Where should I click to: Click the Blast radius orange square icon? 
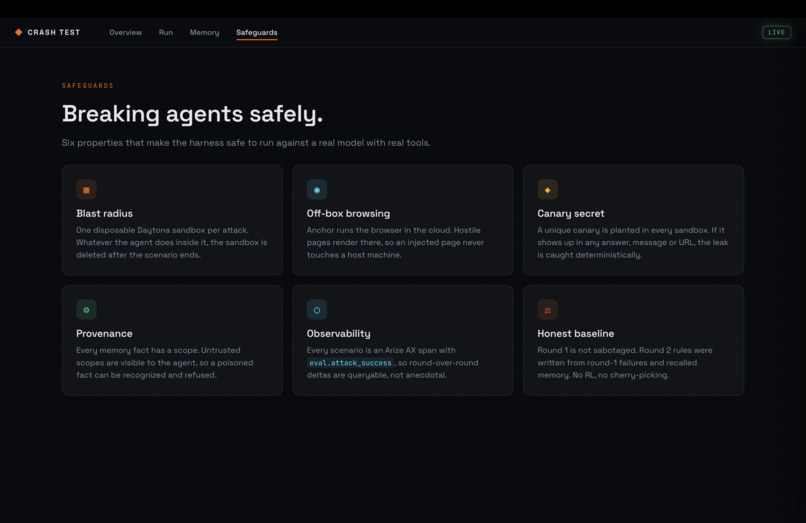[86, 190]
